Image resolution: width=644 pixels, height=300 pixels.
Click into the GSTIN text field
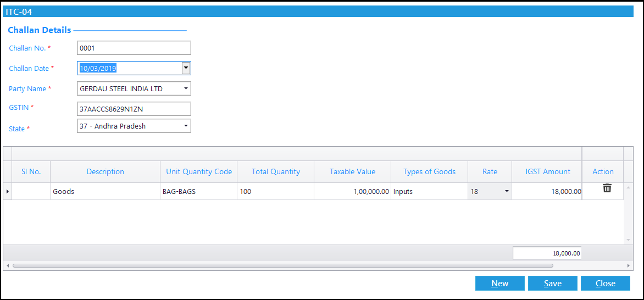(134, 109)
